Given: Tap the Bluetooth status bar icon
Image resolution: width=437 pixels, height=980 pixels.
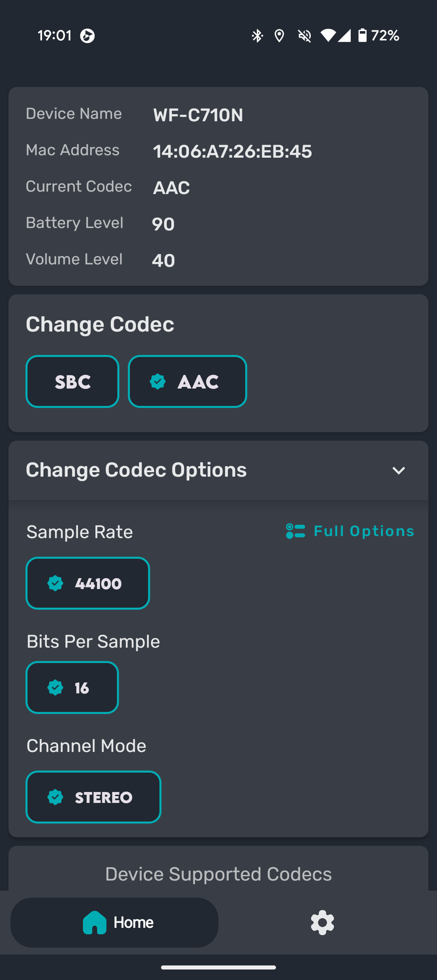Looking at the screenshot, I should [257, 36].
